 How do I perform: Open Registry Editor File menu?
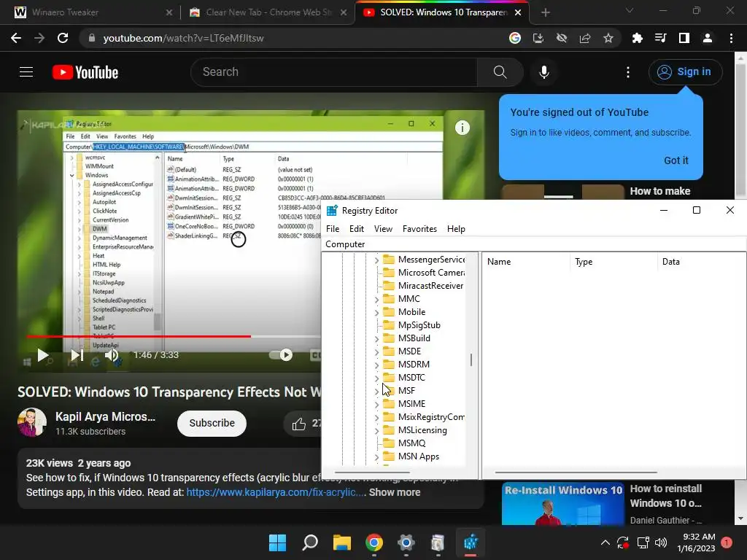(x=333, y=229)
